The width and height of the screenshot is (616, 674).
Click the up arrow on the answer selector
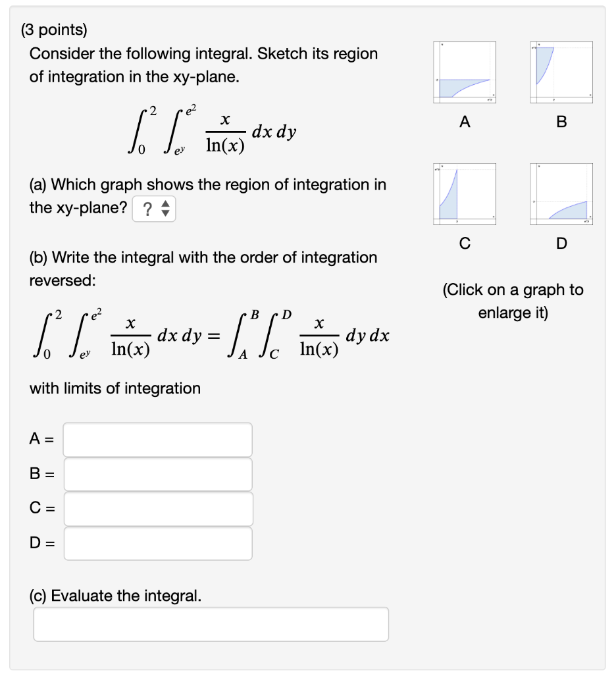coord(165,205)
